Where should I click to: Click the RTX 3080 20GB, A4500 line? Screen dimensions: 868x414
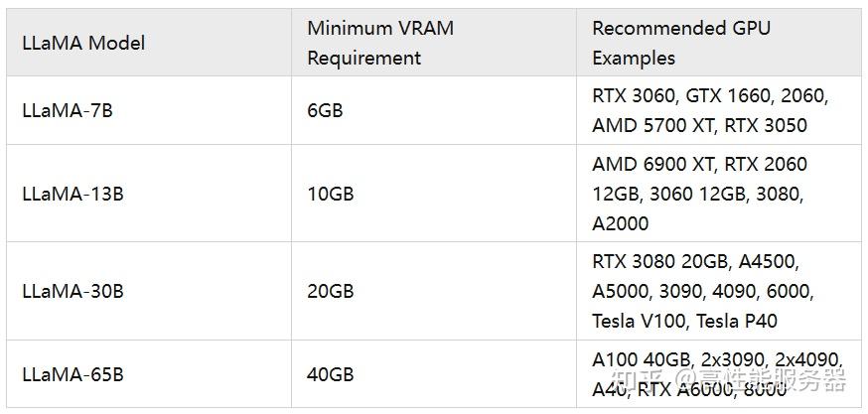695,261
